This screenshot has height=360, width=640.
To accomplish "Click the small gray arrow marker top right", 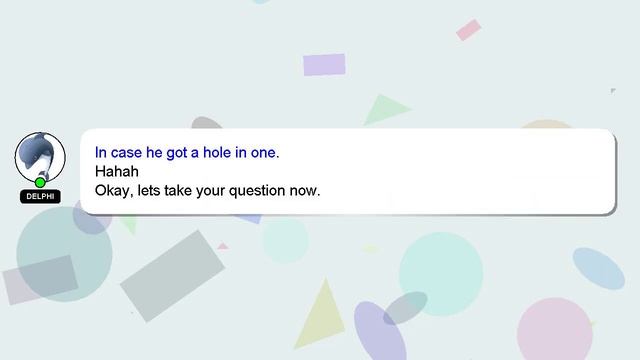I will tap(613, 91).
